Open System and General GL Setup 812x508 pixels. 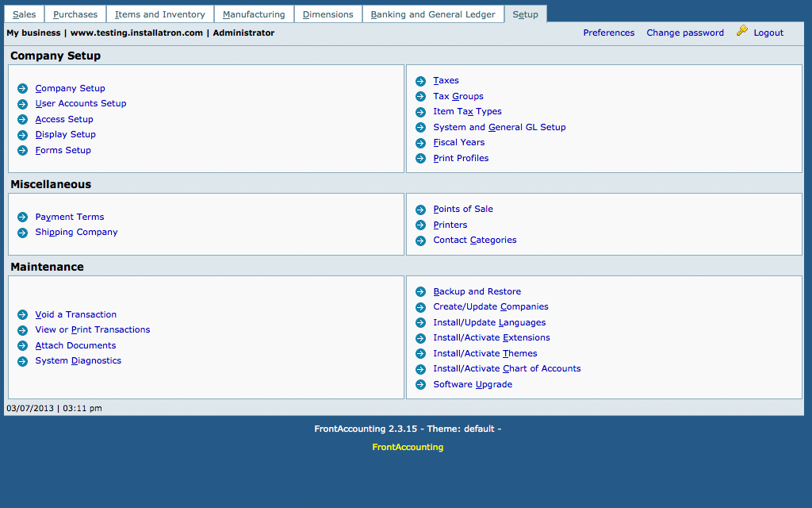pos(499,128)
